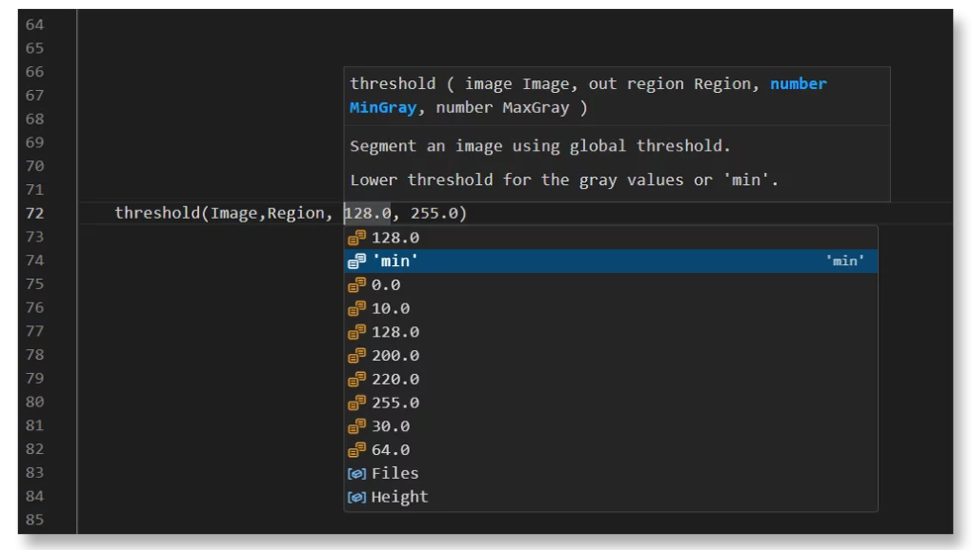Click the variable icon next to Height
980x550 pixels.
[357, 498]
